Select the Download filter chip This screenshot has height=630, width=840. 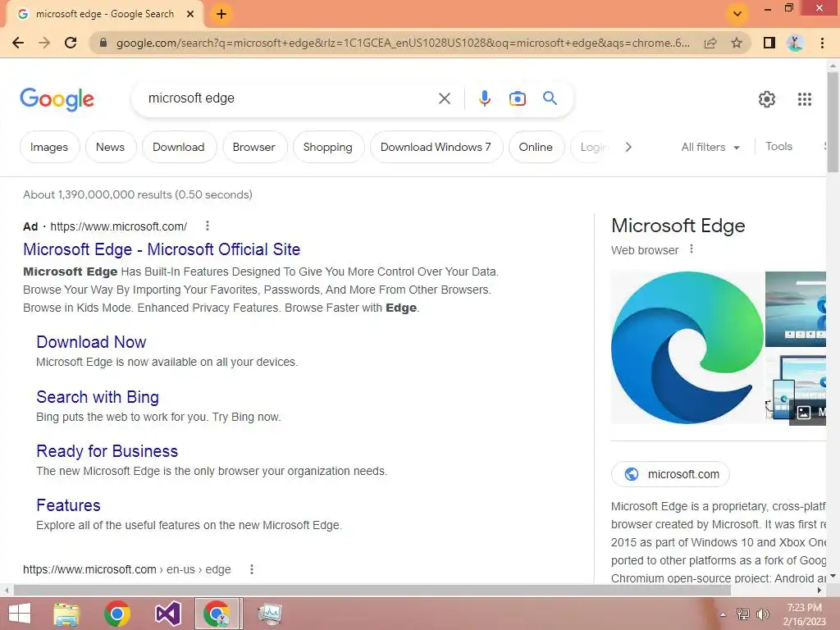pyautogui.click(x=179, y=147)
